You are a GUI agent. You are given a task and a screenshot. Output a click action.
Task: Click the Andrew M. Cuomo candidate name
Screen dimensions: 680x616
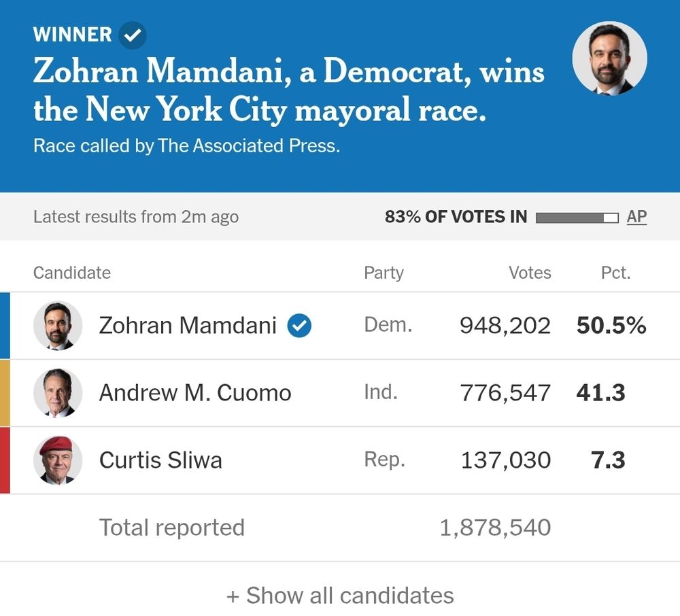pos(195,393)
